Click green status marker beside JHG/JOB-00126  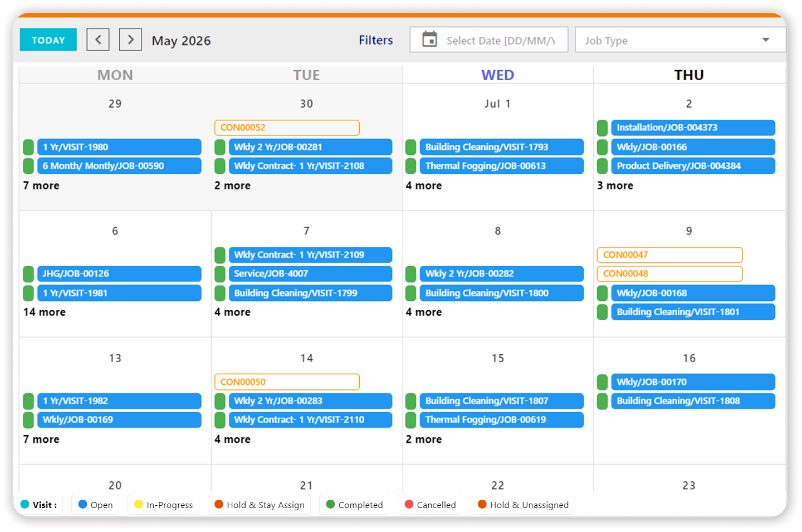(28, 274)
